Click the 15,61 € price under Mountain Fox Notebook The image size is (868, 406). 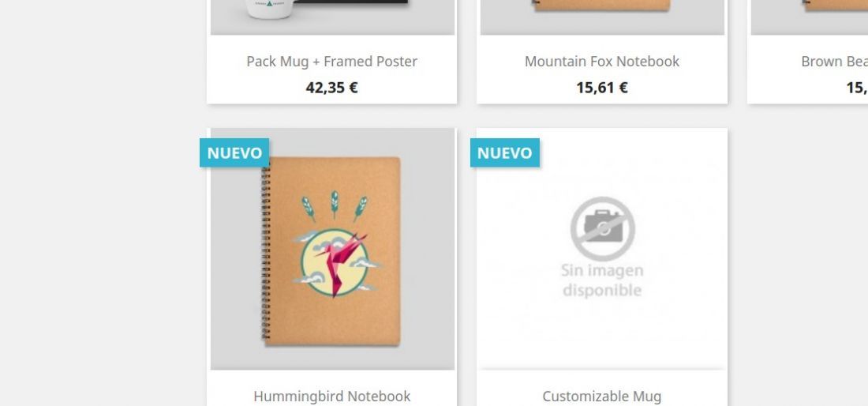(x=602, y=88)
